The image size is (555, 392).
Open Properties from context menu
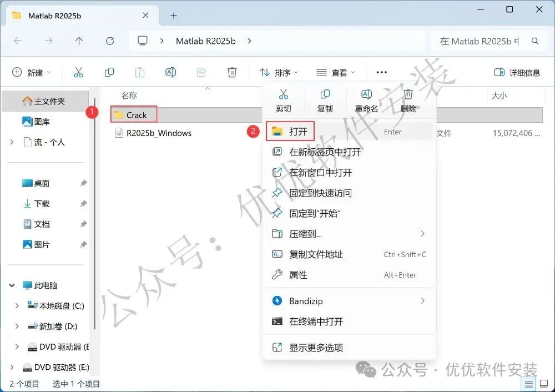pos(350,275)
